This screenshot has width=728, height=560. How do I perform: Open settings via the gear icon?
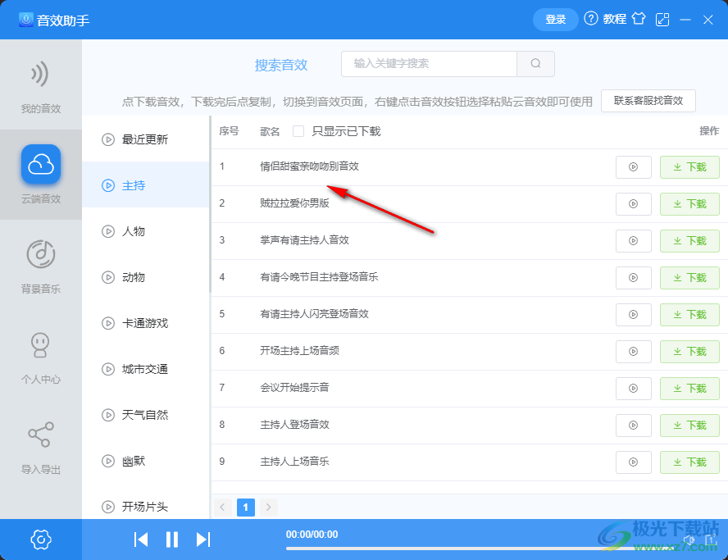[x=41, y=540]
